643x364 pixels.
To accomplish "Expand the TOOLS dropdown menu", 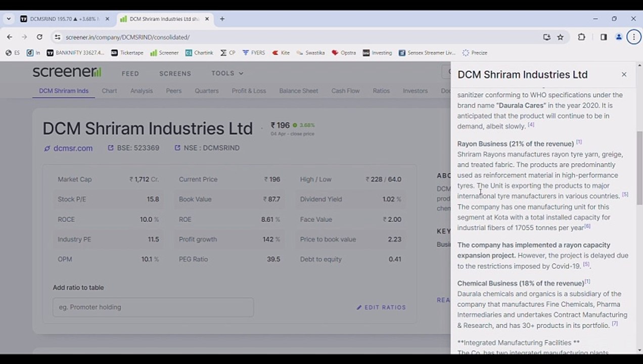I will [227, 73].
